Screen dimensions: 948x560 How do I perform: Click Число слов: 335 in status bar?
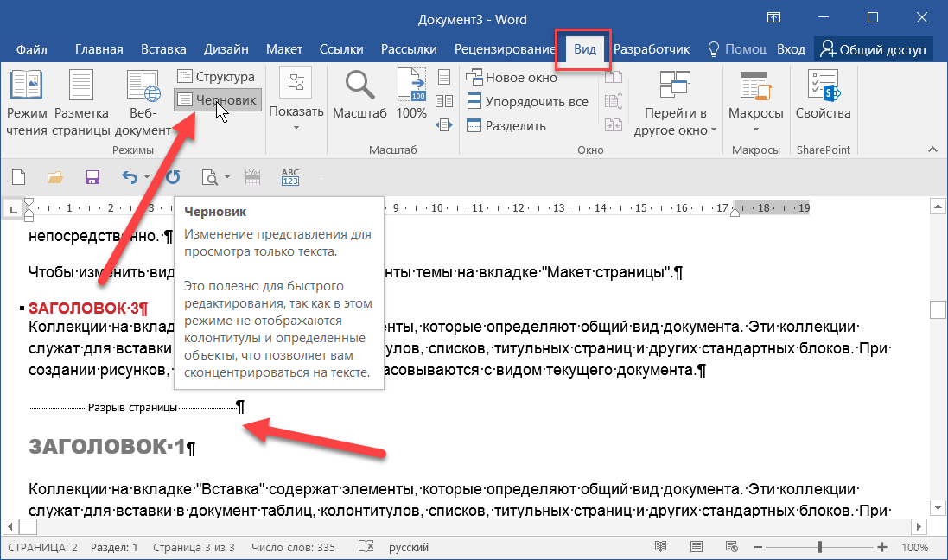293,547
